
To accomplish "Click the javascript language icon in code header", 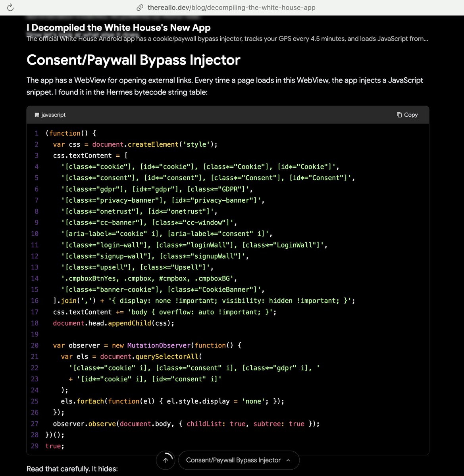I will pos(37,115).
